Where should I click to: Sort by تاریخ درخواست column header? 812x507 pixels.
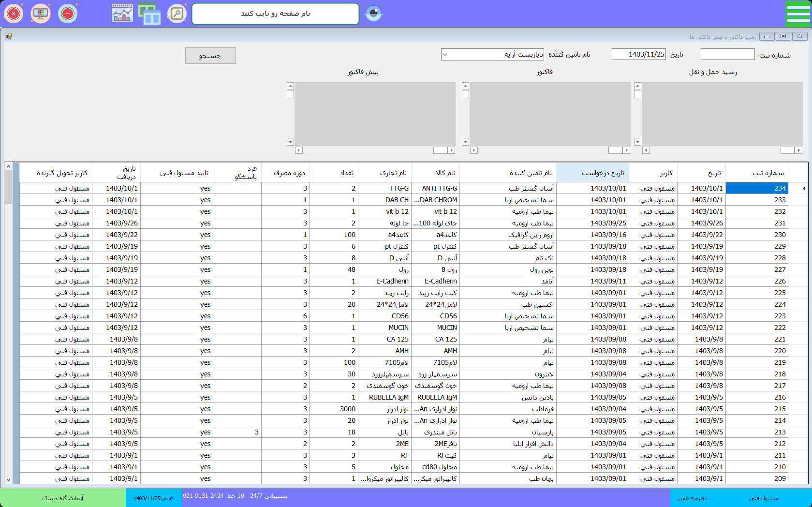pyautogui.click(x=592, y=173)
